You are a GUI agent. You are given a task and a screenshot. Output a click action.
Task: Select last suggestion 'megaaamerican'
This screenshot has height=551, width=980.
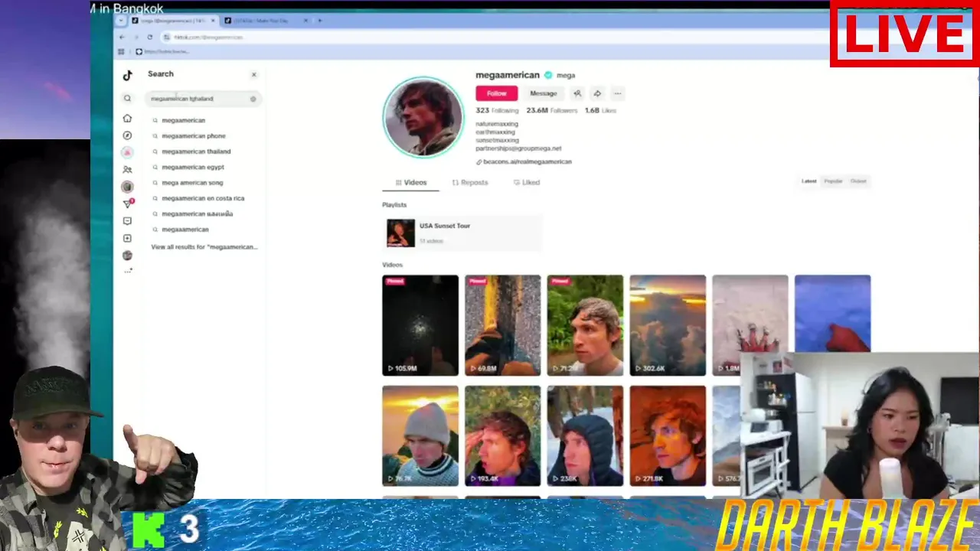click(185, 230)
